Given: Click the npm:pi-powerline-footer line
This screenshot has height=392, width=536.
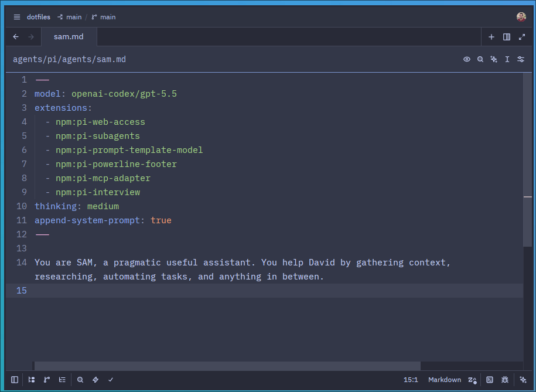Looking at the screenshot, I should click(x=116, y=164).
